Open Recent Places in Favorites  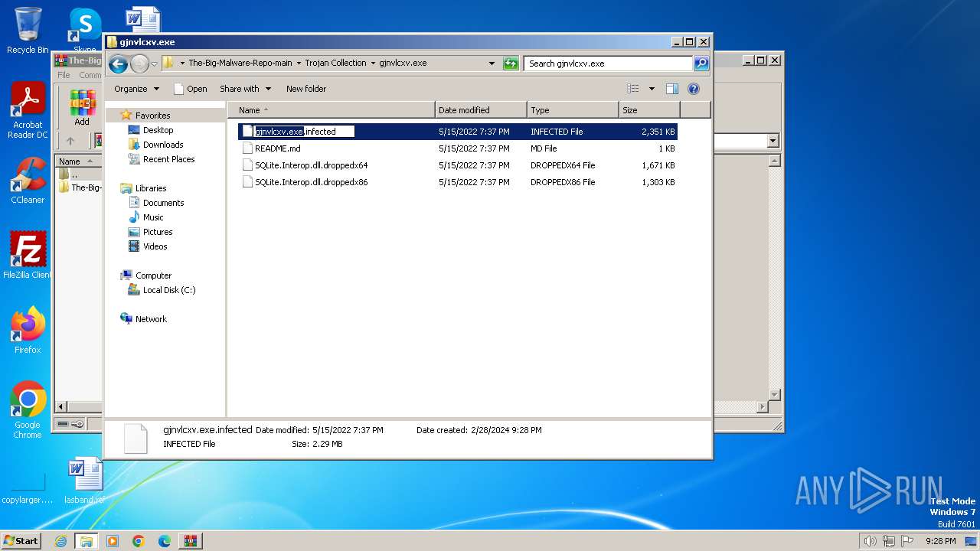(x=168, y=159)
